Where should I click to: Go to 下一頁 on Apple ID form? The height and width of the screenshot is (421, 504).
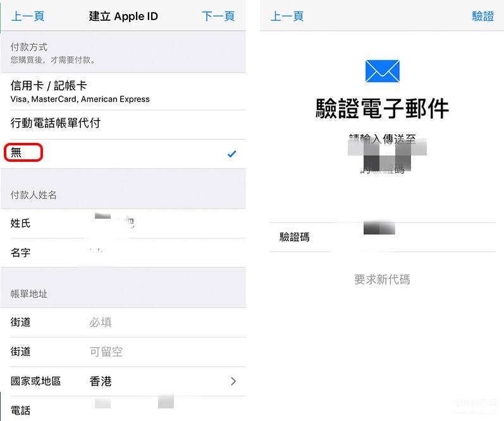[x=218, y=16]
